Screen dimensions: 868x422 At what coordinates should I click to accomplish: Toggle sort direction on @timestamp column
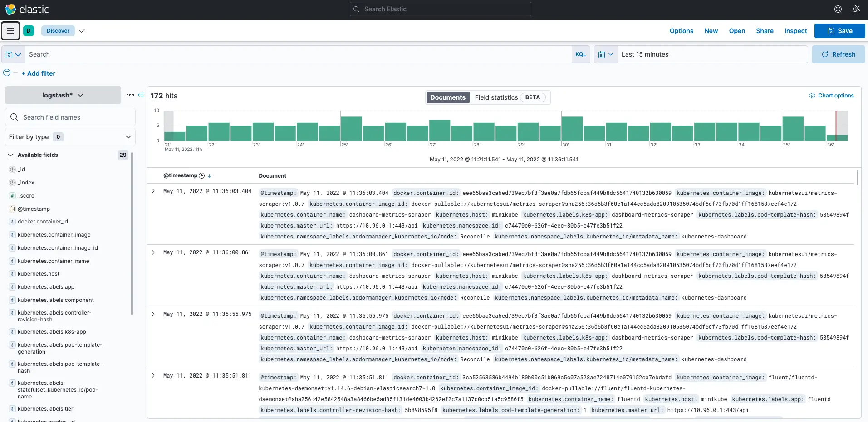pos(210,176)
